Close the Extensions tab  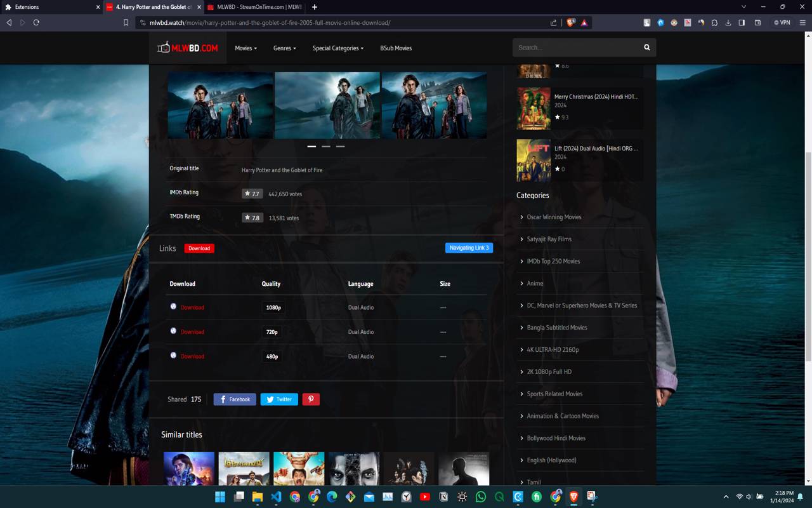pyautogui.click(x=98, y=7)
